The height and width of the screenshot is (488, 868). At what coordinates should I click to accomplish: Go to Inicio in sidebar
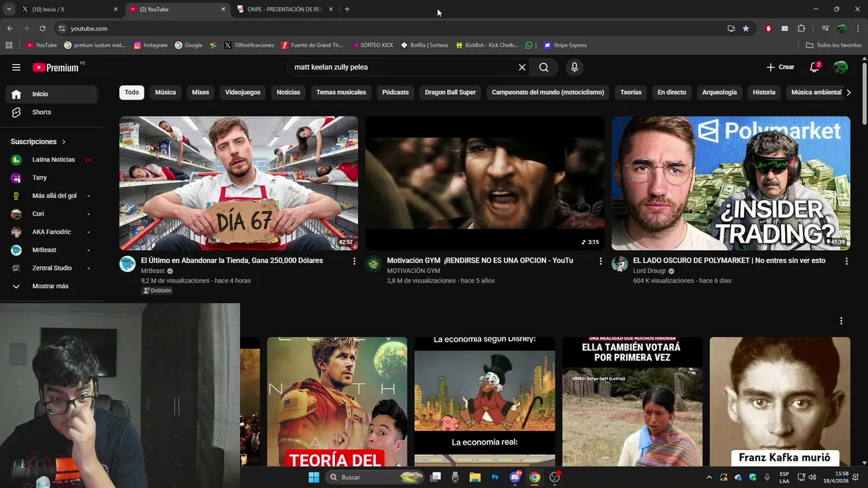point(50,94)
